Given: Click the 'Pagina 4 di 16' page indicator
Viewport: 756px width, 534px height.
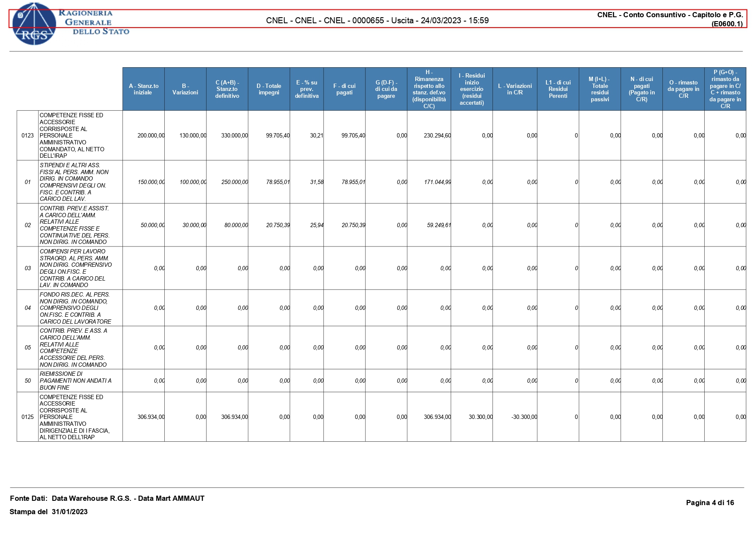Looking at the screenshot, I should coord(709,503).
